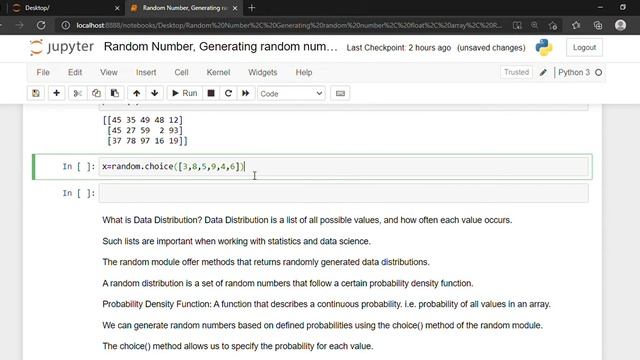This screenshot has width=640, height=360.
Task: Insert a cell below with plus icon
Action: click(56, 93)
